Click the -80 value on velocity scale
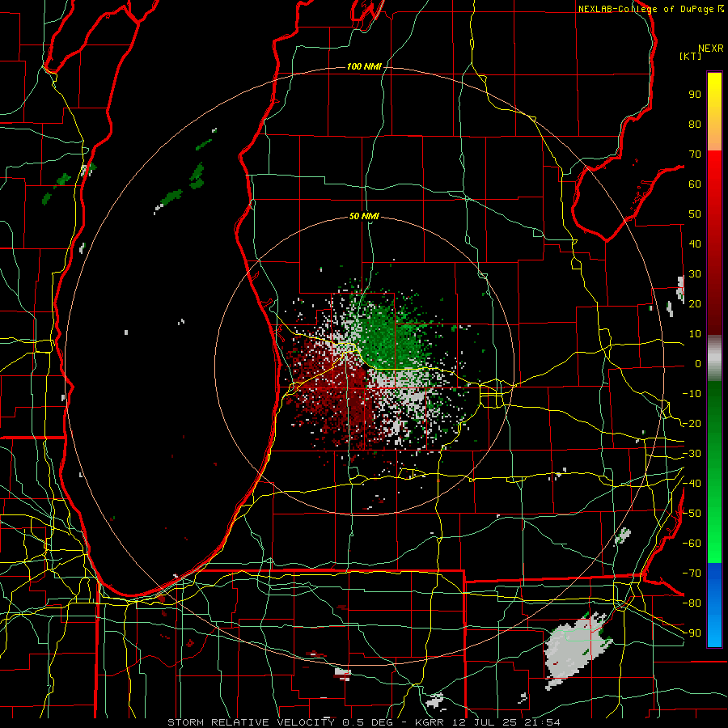728x728 pixels. click(692, 603)
